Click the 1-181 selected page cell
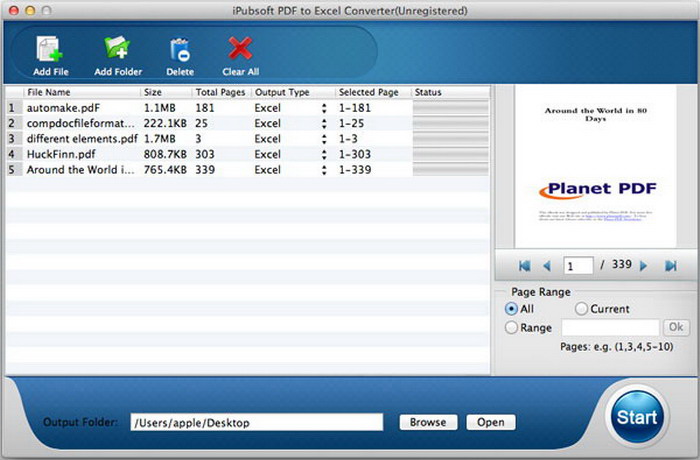 click(x=355, y=108)
